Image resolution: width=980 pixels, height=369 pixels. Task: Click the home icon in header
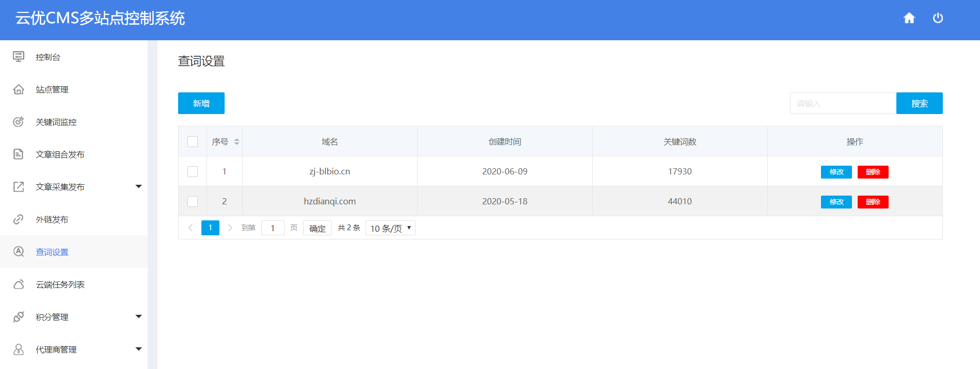pos(909,19)
